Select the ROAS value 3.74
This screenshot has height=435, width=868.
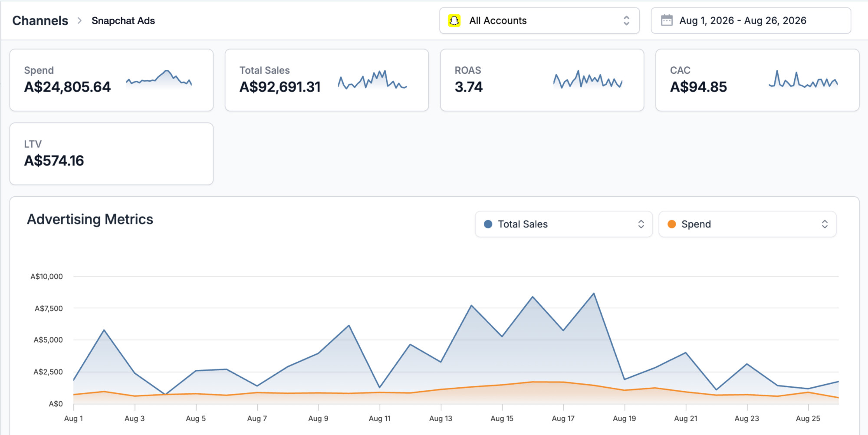[x=468, y=87]
